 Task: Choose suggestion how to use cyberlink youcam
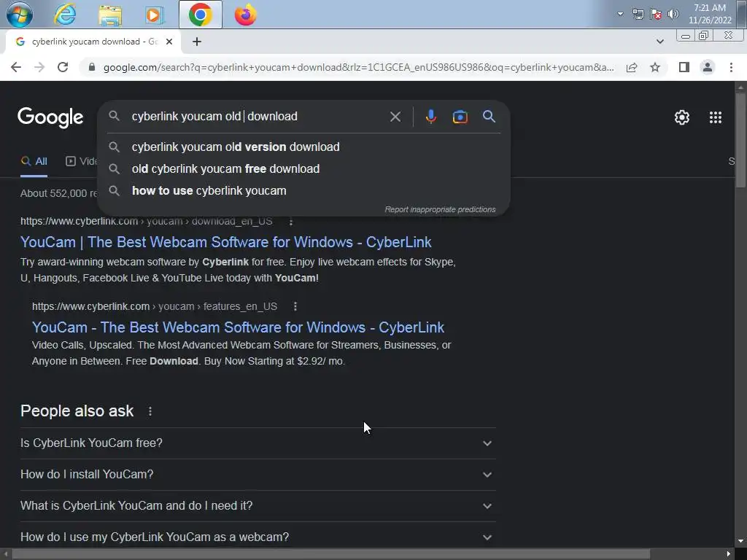[x=303, y=191]
